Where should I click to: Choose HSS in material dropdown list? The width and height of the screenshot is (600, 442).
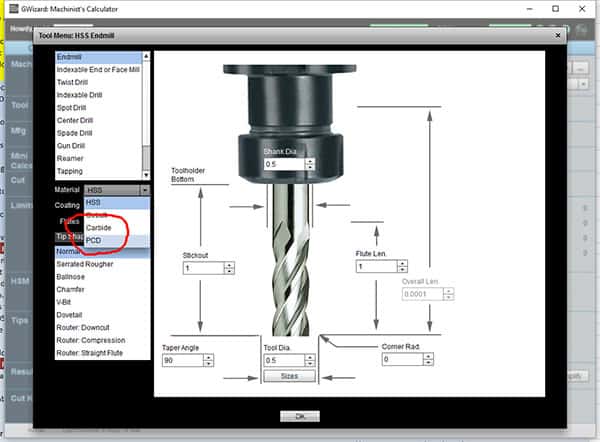click(x=117, y=202)
